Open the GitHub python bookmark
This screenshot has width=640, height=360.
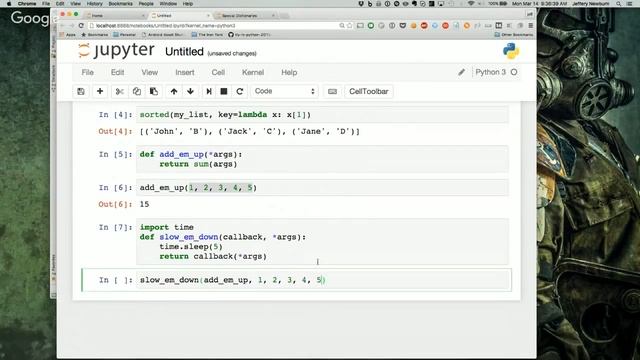point(249,35)
